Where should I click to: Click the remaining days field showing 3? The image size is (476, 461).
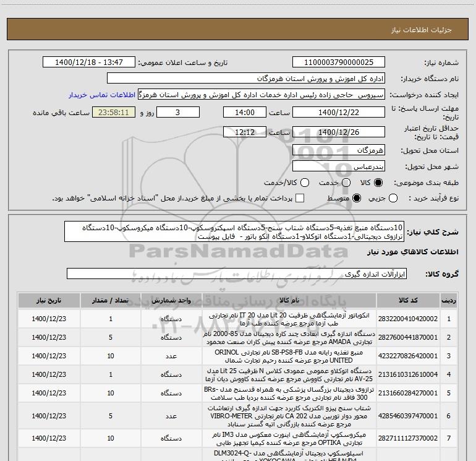click(x=178, y=113)
